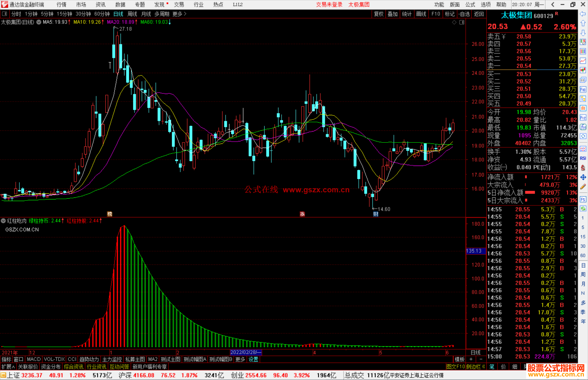Click the 榜 marker on the chart timeline
The width and height of the screenshot is (588, 380).
pyautogui.click(x=110, y=214)
